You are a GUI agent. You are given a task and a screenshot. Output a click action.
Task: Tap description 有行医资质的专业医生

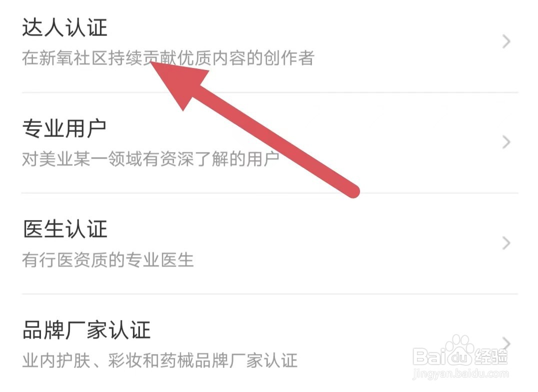click(x=108, y=260)
